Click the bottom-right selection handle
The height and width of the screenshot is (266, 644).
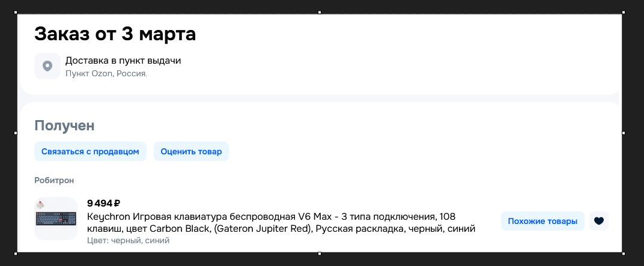click(623, 253)
